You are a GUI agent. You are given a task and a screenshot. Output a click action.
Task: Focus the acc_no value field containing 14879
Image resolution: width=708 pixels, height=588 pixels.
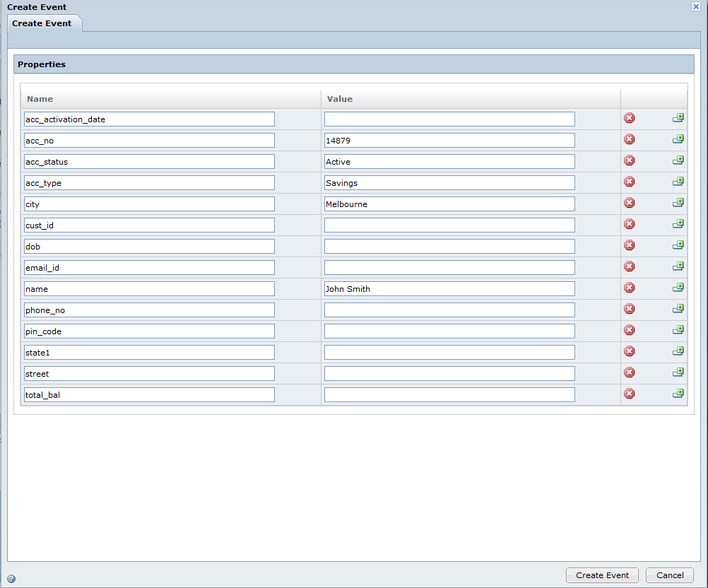449,141
